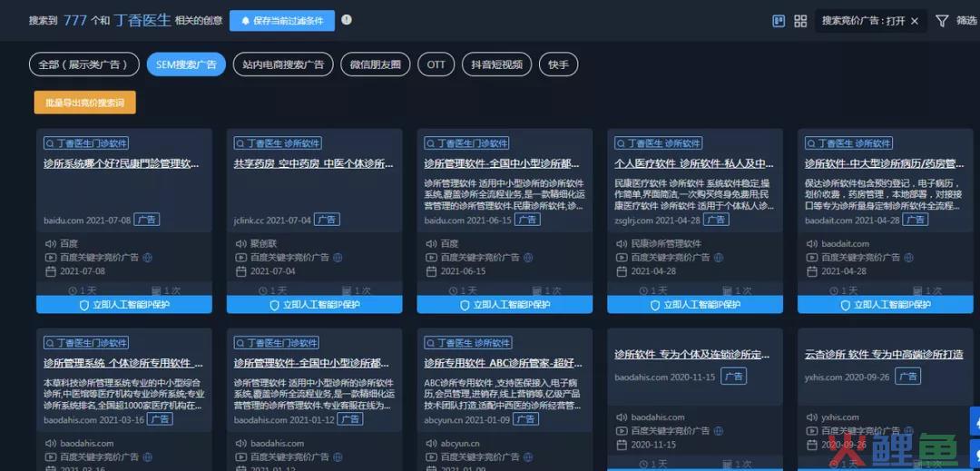
Task: Click the search icon in jclink.cc card tag
Action: coord(240,143)
